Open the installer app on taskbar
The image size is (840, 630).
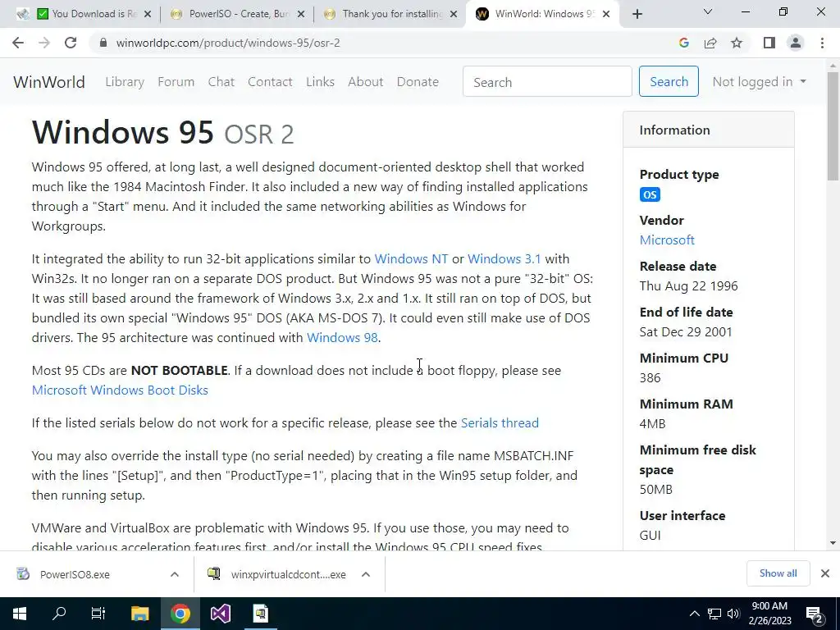[260, 614]
